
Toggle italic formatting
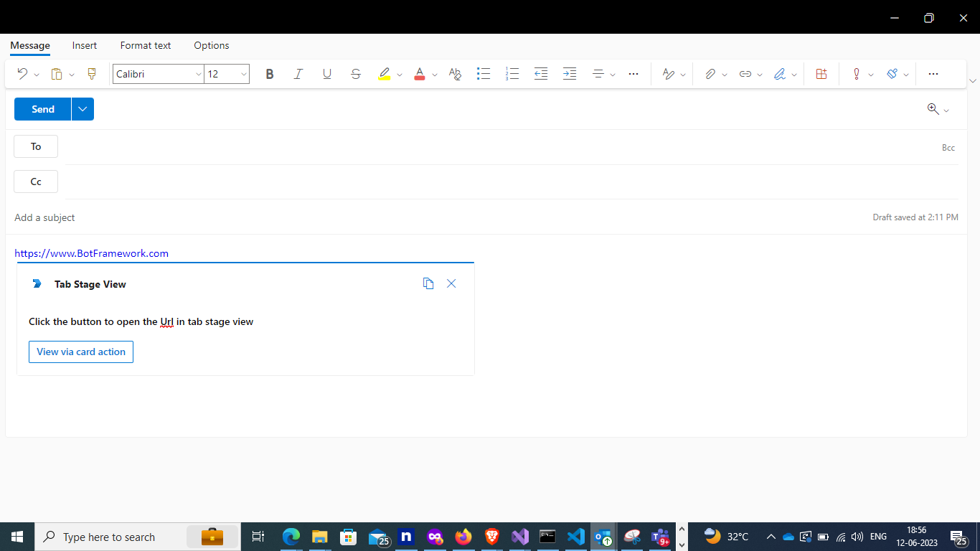pos(298,74)
